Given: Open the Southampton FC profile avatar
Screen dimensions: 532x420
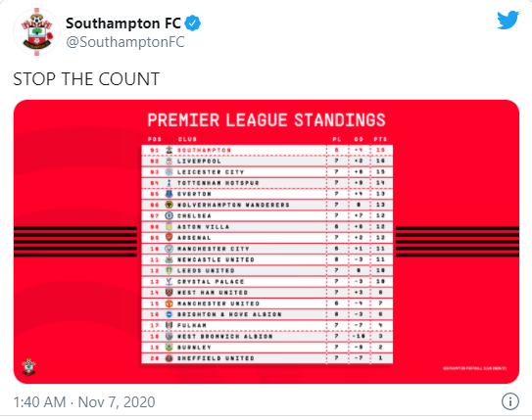Looking at the screenshot, I should pyautogui.click(x=36, y=32).
